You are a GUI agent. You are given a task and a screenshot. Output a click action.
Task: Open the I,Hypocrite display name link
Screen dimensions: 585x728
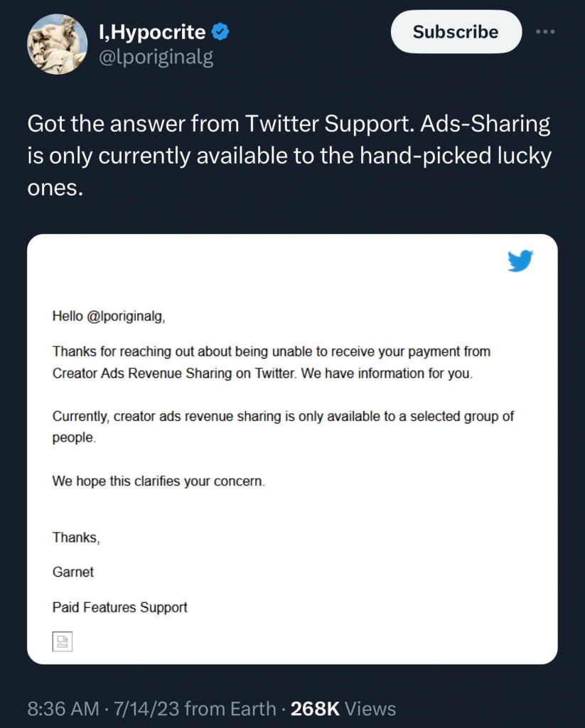(x=152, y=33)
